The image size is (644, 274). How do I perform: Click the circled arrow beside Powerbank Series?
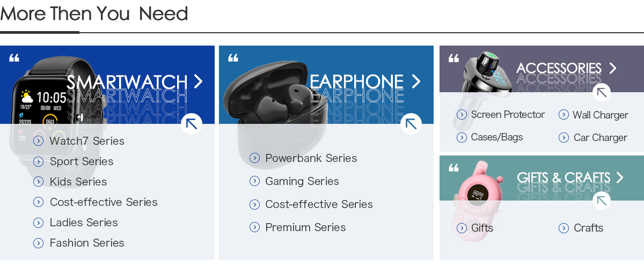pos(255,158)
